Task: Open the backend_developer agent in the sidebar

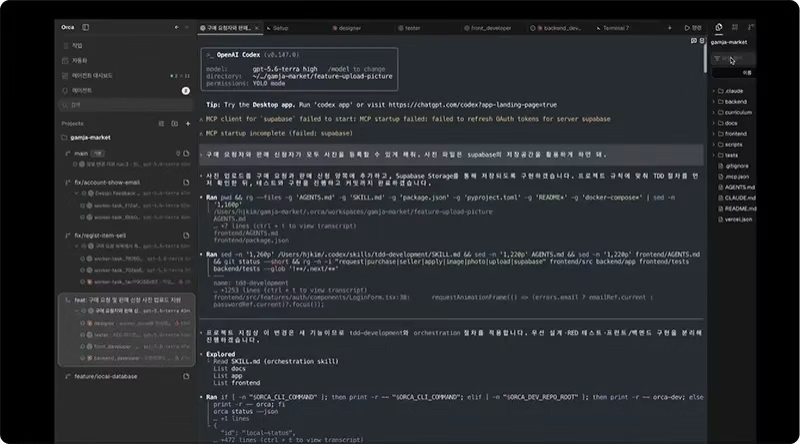Action: tap(135, 358)
